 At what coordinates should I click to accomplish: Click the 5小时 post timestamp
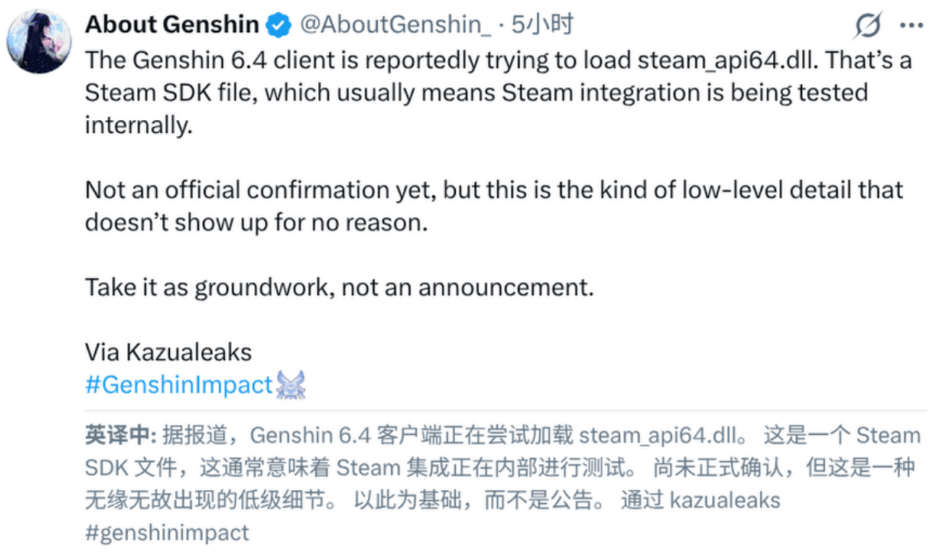point(542,25)
